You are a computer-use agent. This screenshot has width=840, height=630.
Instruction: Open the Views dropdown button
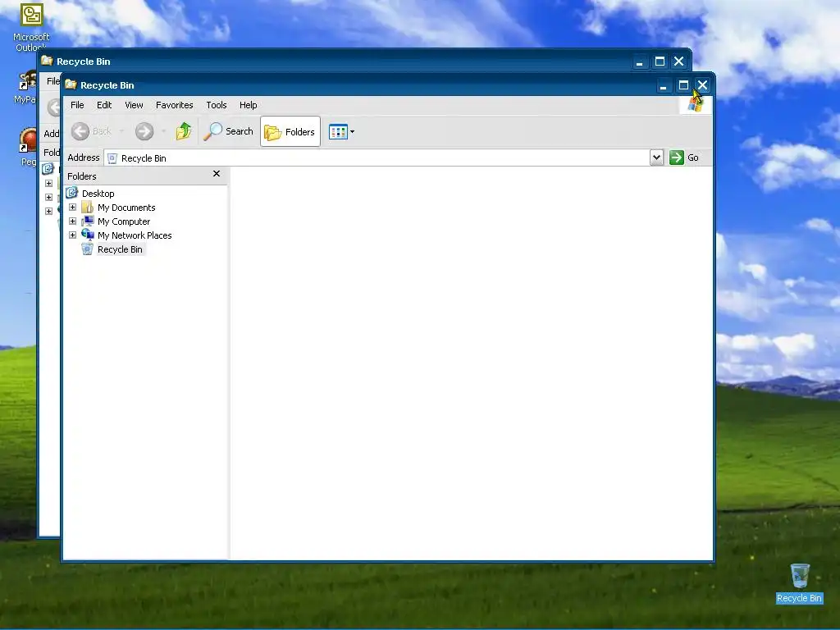click(342, 131)
